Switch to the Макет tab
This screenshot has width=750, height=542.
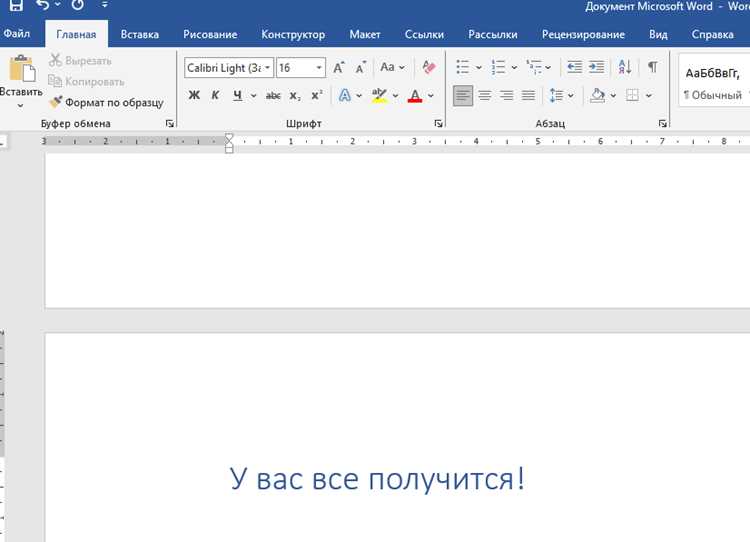click(x=364, y=34)
